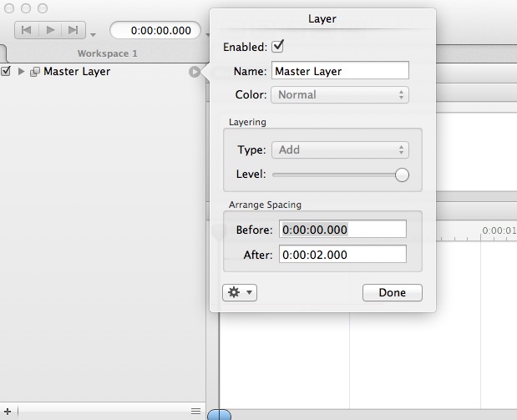
Task: Click the list resize handle icon at bottom
Action: tap(195, 411)
